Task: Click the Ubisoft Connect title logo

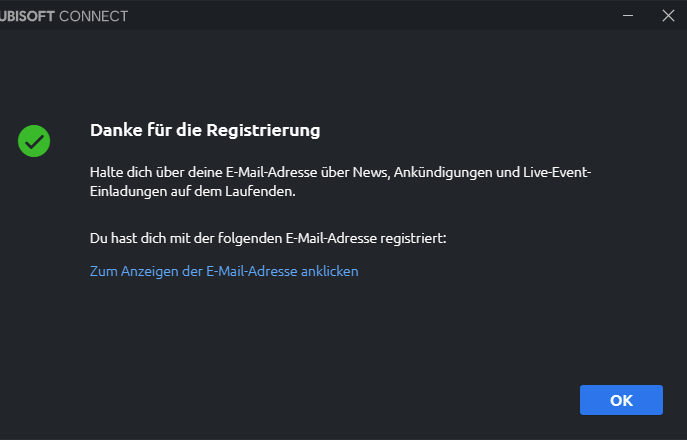Action: point(64,16)
